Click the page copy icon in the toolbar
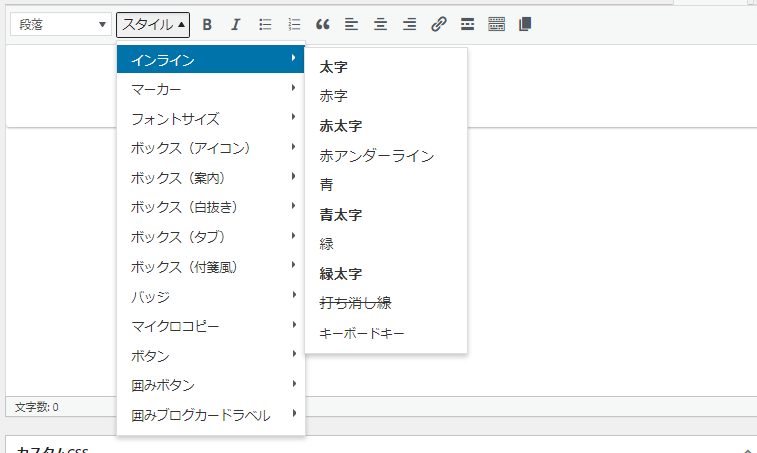The image size is (757, 453). (525, 24)
